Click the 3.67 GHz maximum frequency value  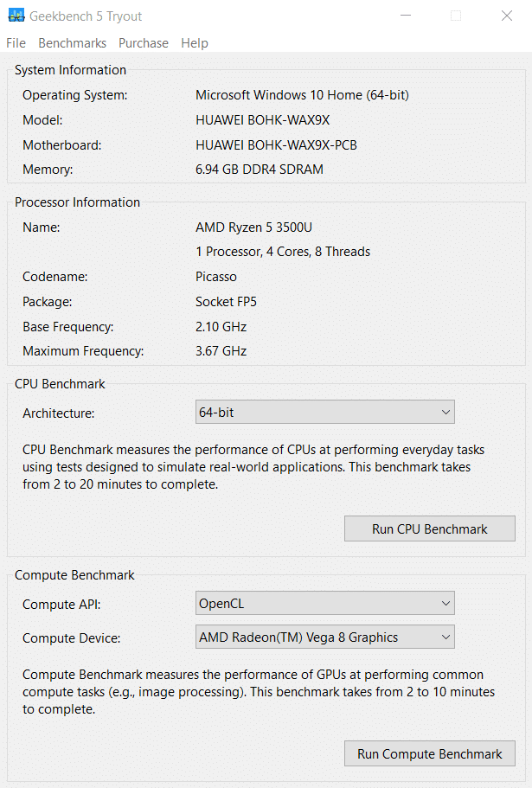(221, 351)
